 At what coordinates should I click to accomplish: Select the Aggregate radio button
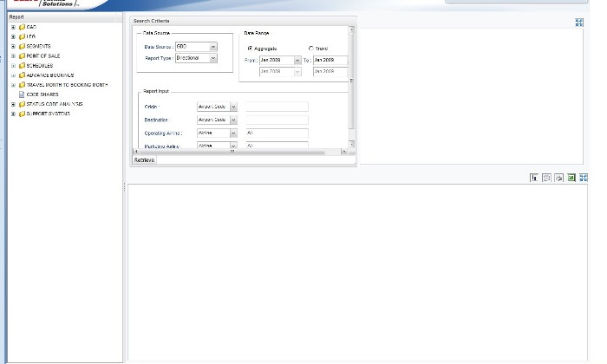[250, 49]
